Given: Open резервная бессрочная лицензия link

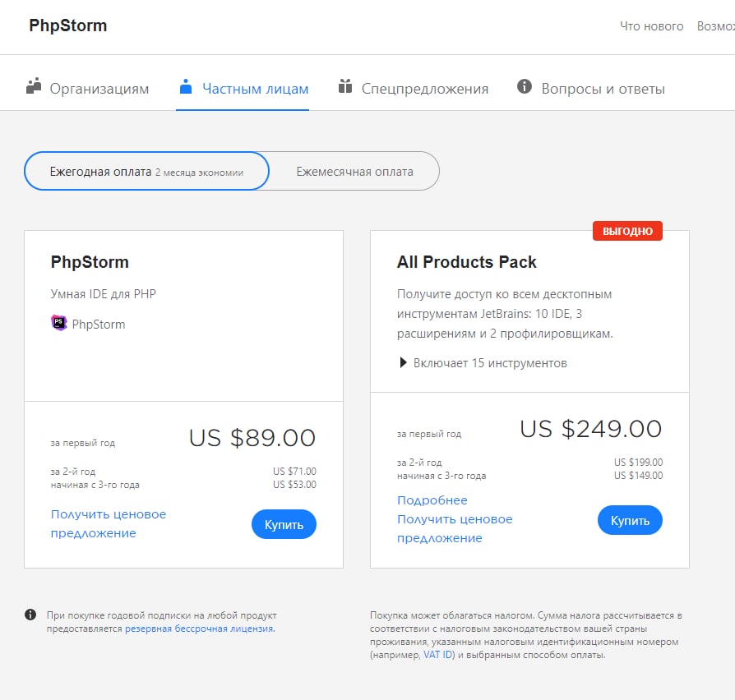Looking at the screenshot, I should click(x=199, y=629).
